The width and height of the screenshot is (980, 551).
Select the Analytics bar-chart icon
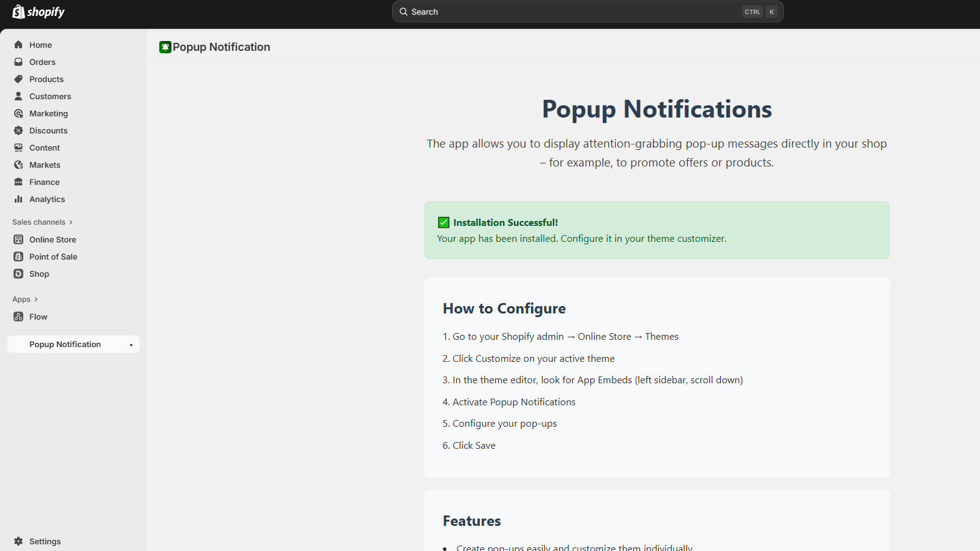(x=19, y=199)
